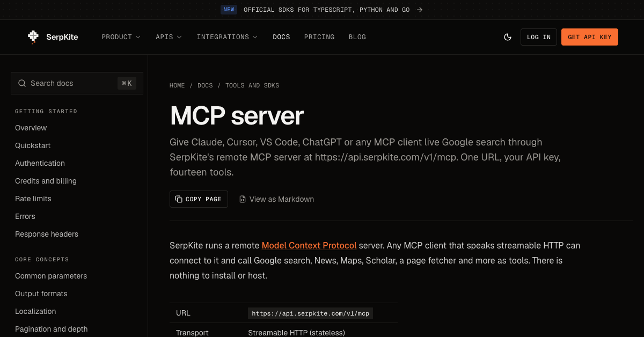Click the copy icon on Copy Page

[179, 199]
